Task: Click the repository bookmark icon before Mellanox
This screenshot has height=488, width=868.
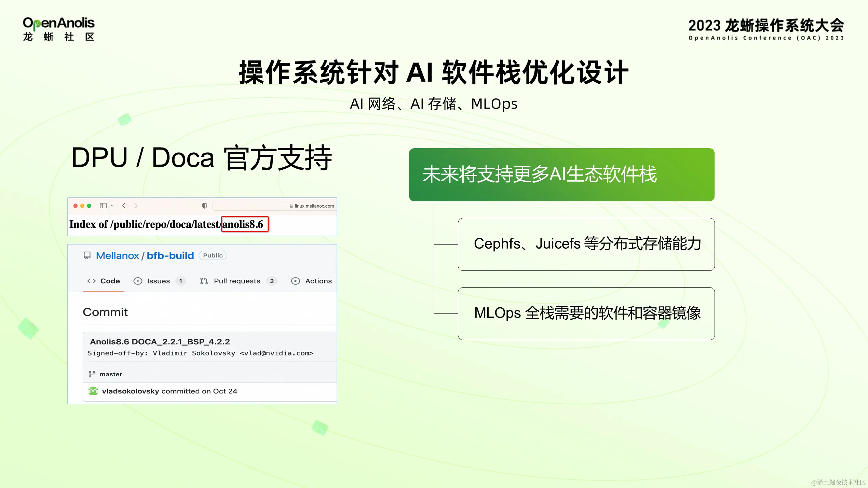Action: pos(87,255)
